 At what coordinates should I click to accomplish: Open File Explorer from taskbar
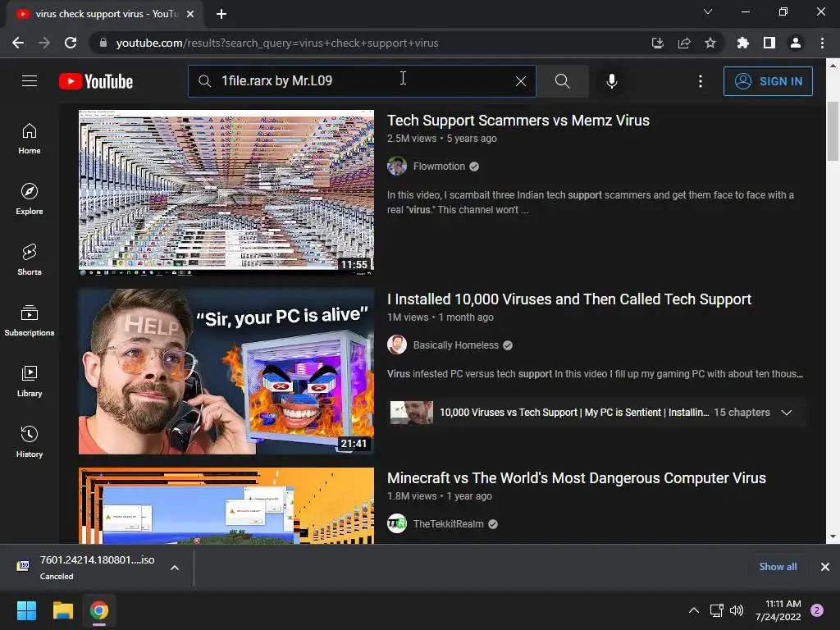pyautogui.click(x=62, y=610)
